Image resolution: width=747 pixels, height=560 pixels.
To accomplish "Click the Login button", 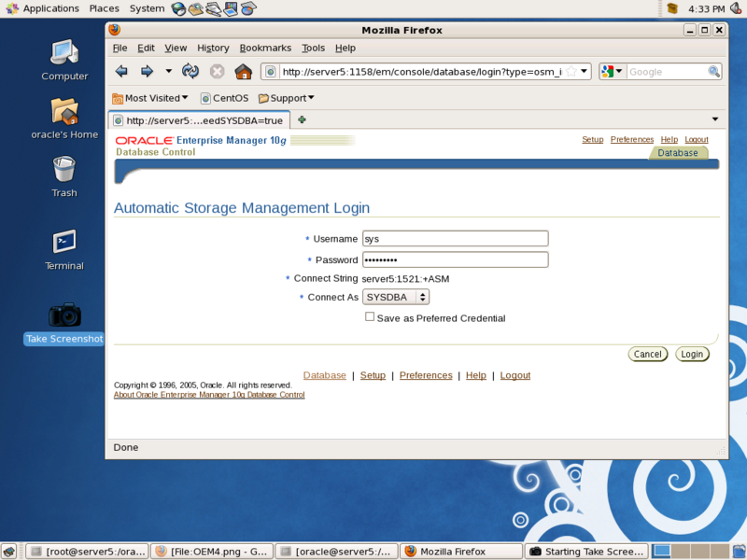I will [692, 354].
